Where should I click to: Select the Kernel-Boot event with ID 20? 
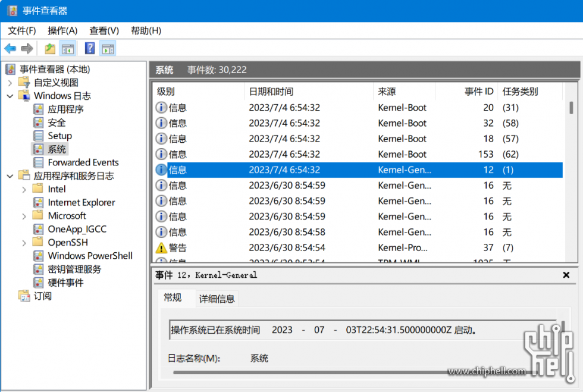(359, 108)
